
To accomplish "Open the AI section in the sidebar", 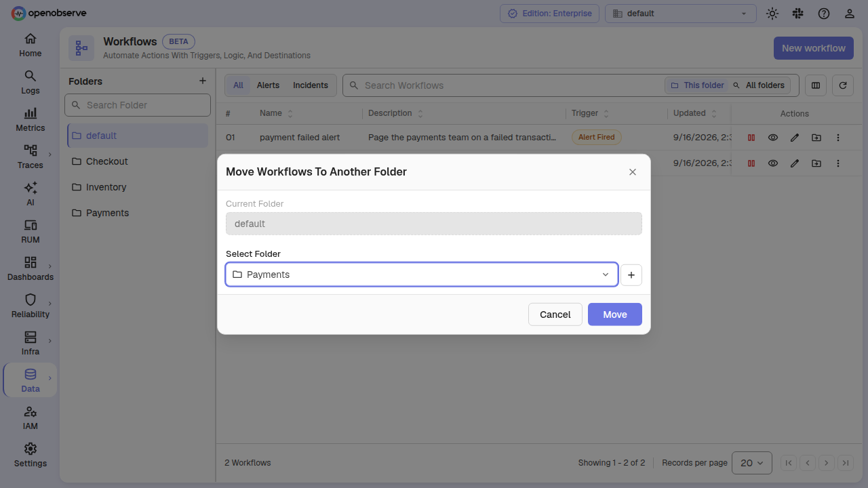I will point(30,194).
